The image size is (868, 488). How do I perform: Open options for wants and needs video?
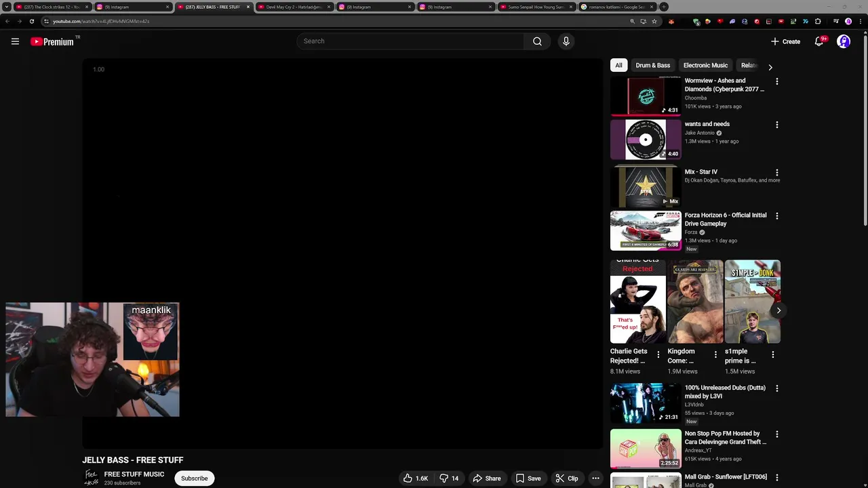(x=777, y=125)
